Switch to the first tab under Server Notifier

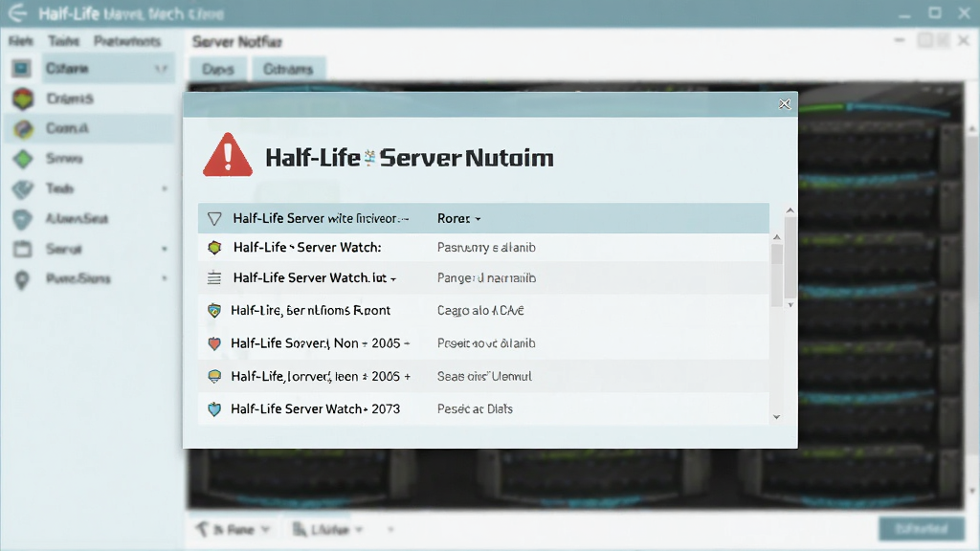coord(218,69)
